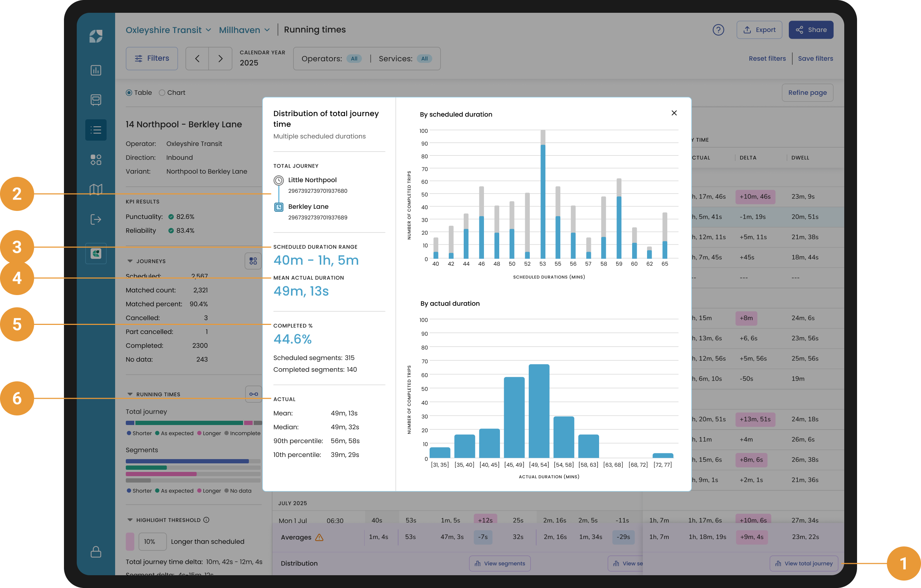This screenshot has height=588, width=921.
Task: Click the journeys grid view icon
Action: coord(253,261)
